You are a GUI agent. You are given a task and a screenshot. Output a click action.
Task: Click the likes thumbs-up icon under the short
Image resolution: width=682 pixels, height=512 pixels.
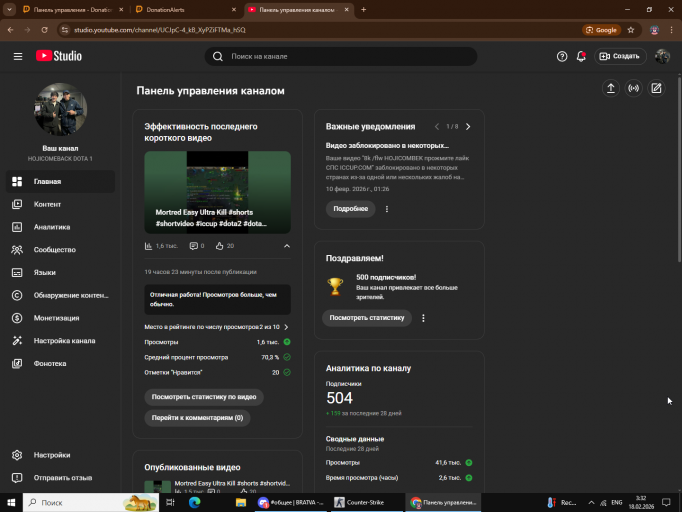[x=220, y=246]
